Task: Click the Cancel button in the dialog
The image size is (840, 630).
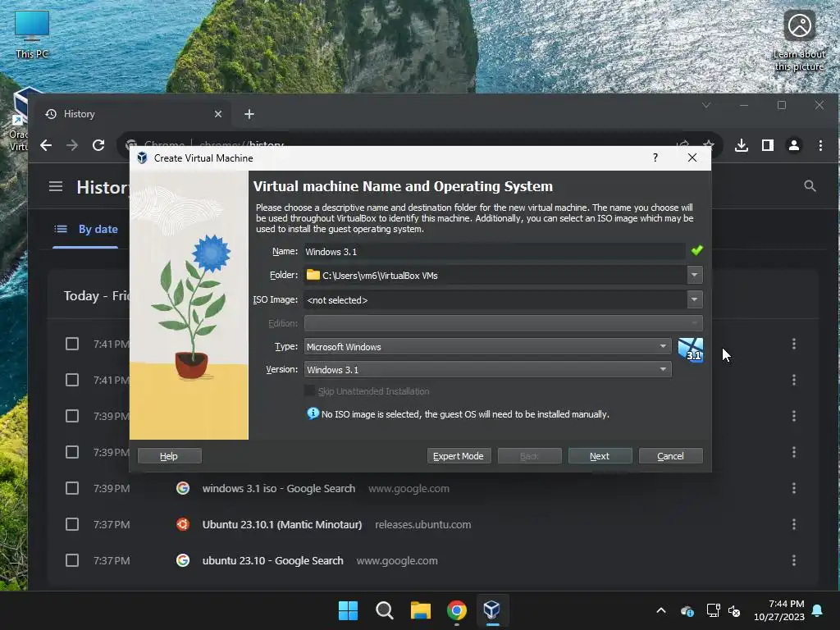Action: [x=670, y=456]
